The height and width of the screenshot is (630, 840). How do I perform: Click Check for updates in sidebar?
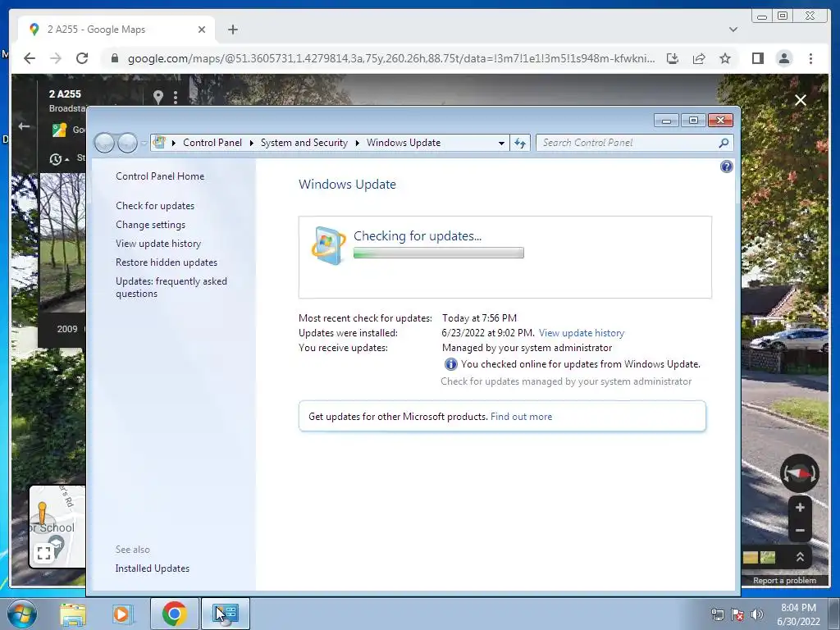[155, 206]
